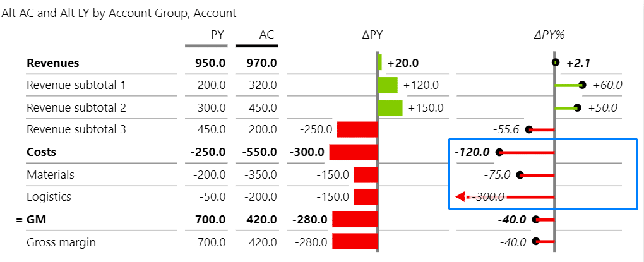644x262 pixels.
Task: Click the Logistics overflow arrow marker
Action: [460, 197]
